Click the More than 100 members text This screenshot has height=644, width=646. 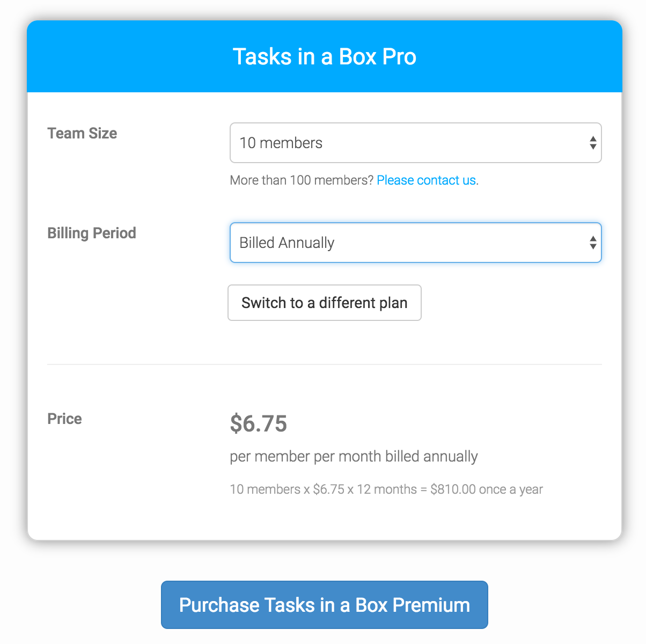[301, 180]
